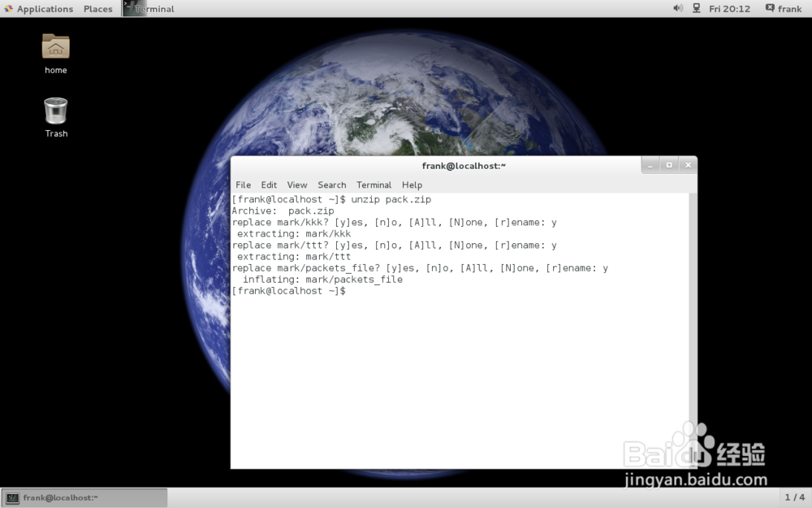The image size is (812, 508).
Task: Click the 'replace mark/kkk?' prompt line
Action: [x=394, y=223]
